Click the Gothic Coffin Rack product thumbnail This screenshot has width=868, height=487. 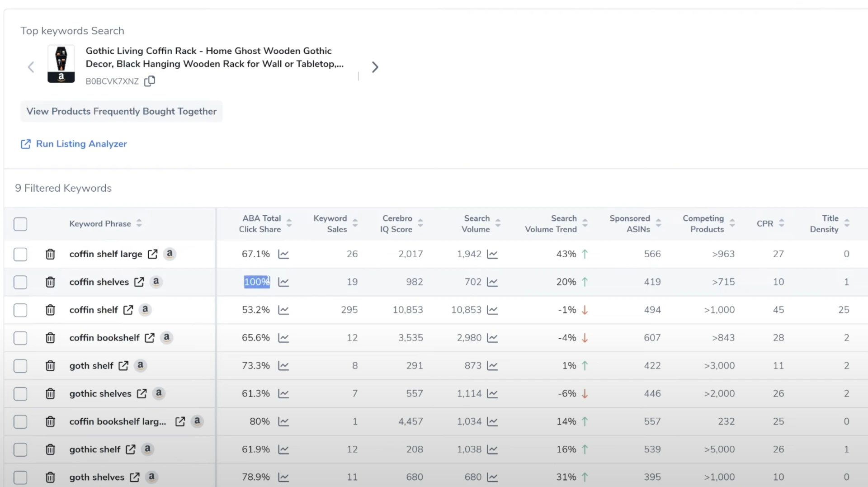pos(61,64)
